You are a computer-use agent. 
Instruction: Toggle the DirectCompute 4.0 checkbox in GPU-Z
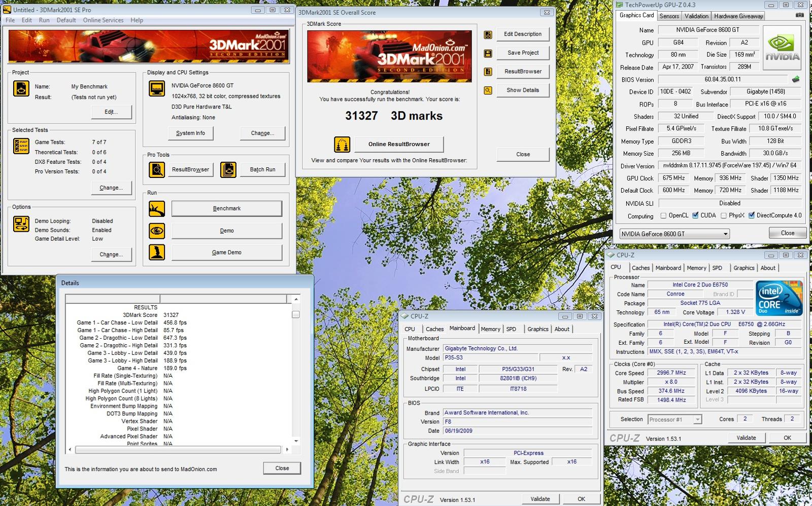click(752, 215)
